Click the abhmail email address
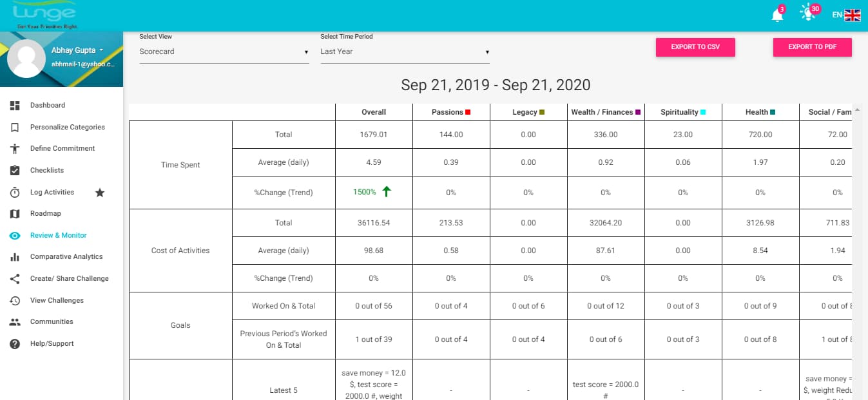The height and width of the screenshot is (400, 868). click(x=83, y=64)
